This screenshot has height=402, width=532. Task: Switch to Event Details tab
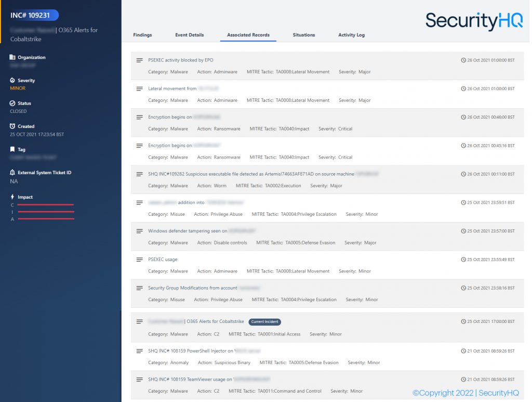click(x=189, y=35)
